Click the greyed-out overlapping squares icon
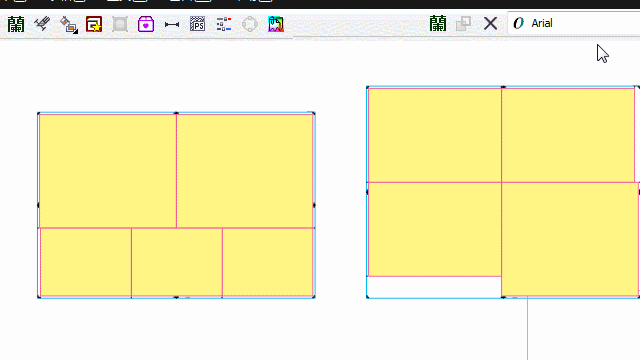The width and height of the screenshot is (640, 360). point(463,24)
